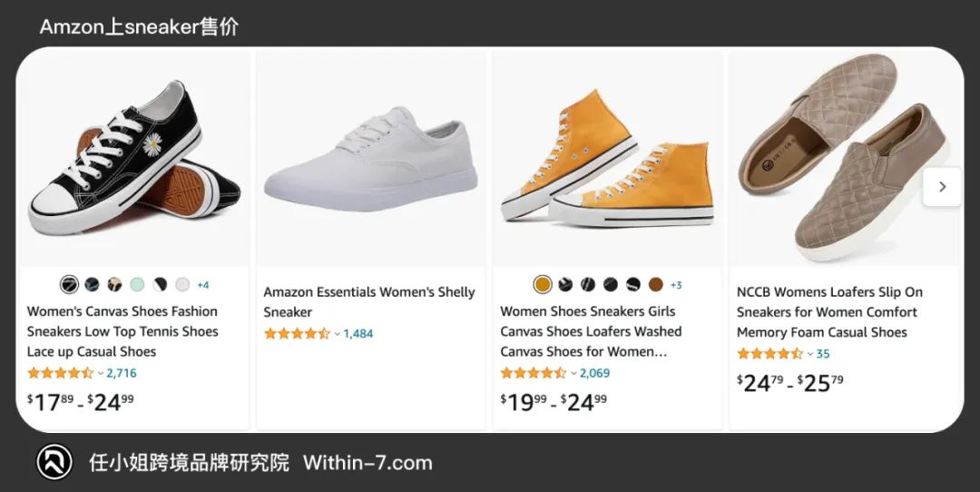Expand rating dropdown next to 2,716 reviews
Viewport: 980px width, 492px height.
pyautogui.click(x=101, y=374)
